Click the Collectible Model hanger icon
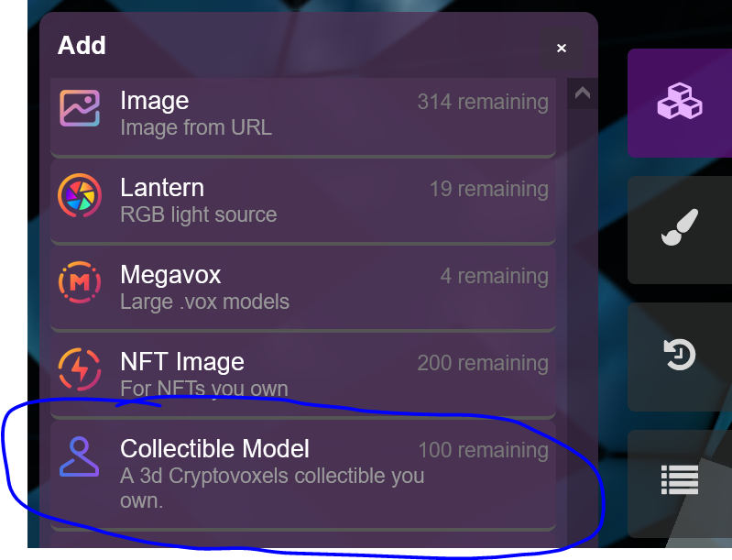 tap(80, 456)
